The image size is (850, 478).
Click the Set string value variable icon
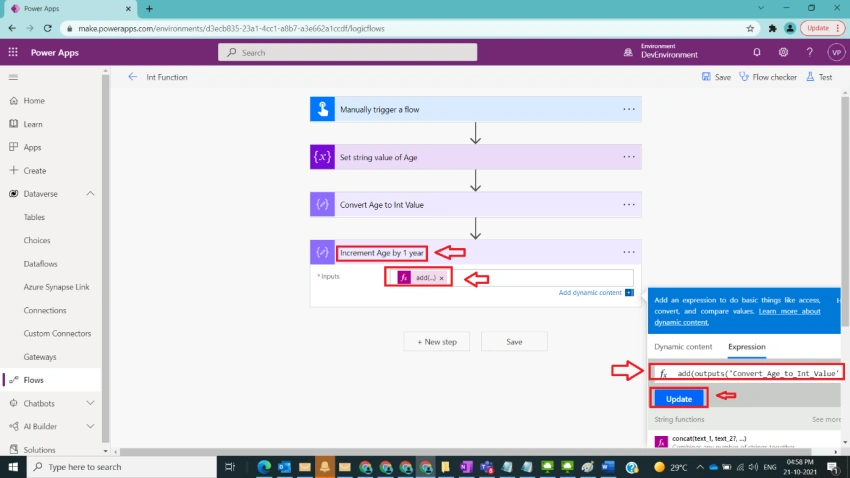tap(322, 157)
